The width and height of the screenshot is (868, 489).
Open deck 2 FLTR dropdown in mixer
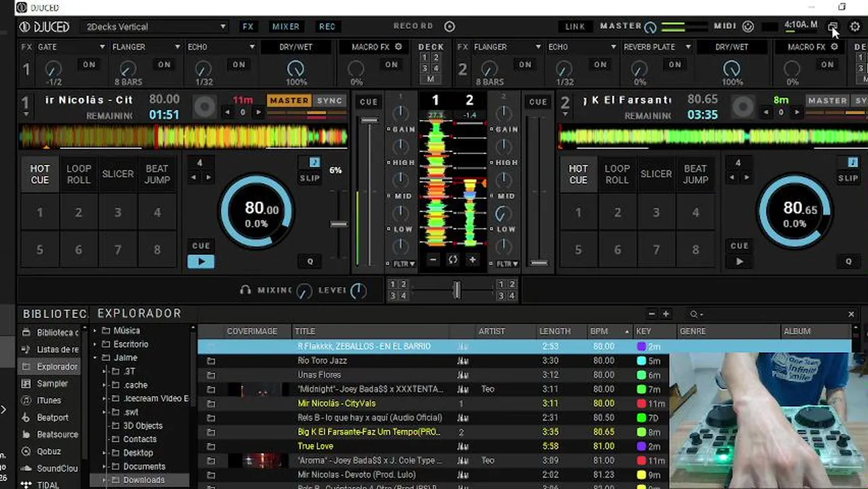point(507,264)
